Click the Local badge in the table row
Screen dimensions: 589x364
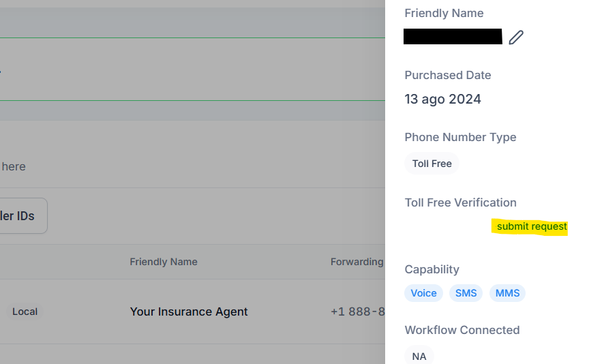(25, 312)
